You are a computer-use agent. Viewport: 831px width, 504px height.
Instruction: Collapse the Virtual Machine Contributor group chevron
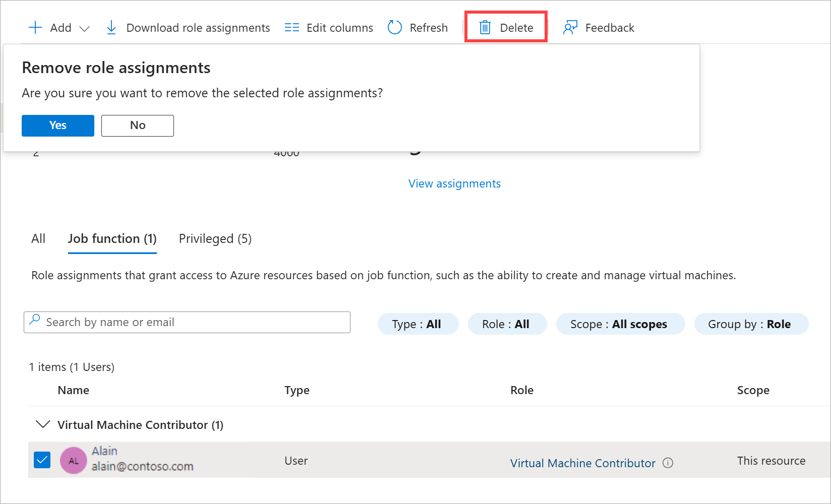coord(43,424)
